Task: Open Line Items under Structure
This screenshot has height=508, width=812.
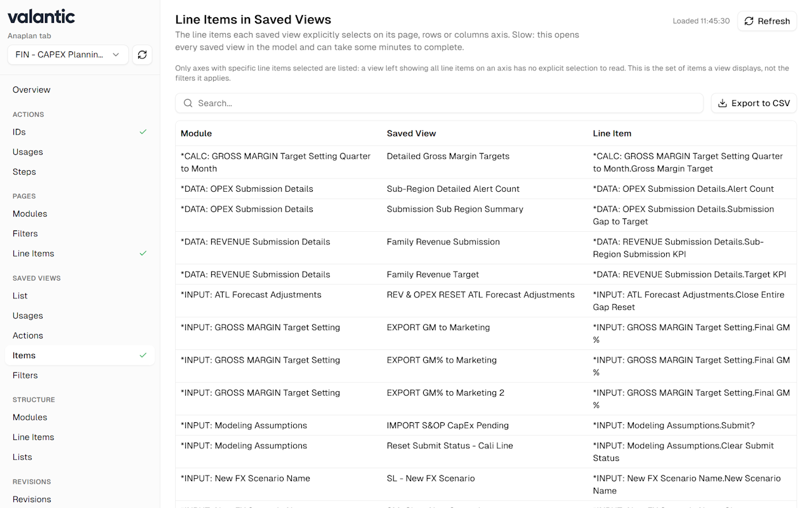Action: (80, 437)
